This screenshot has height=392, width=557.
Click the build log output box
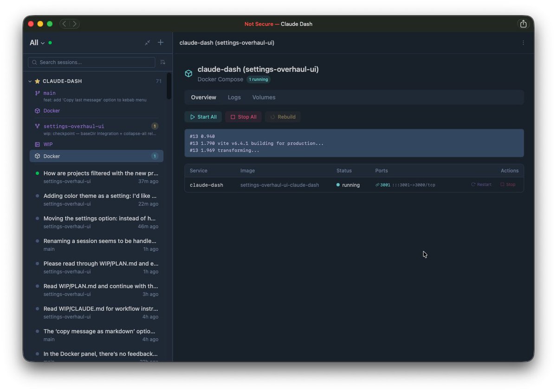coord(354,143)
